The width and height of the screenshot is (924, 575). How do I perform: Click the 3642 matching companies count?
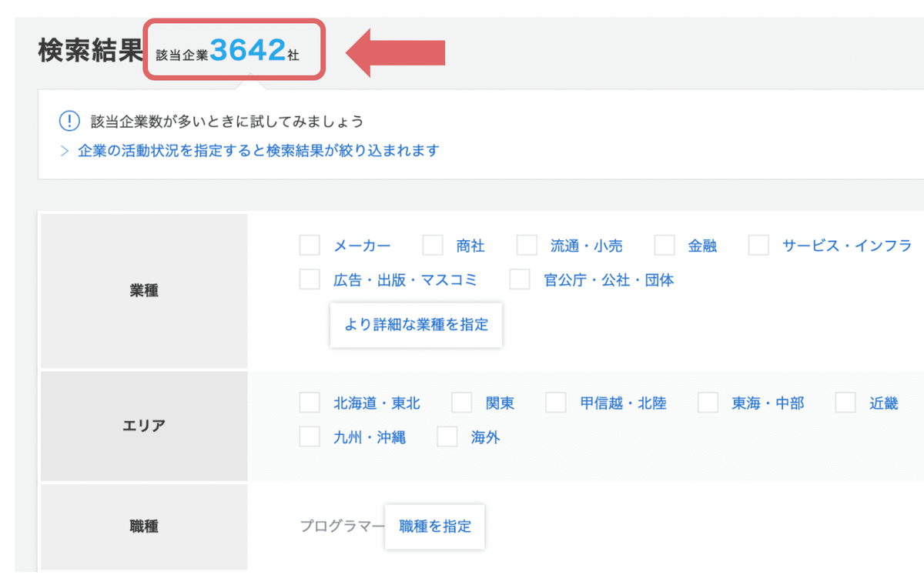coord(248,51)
